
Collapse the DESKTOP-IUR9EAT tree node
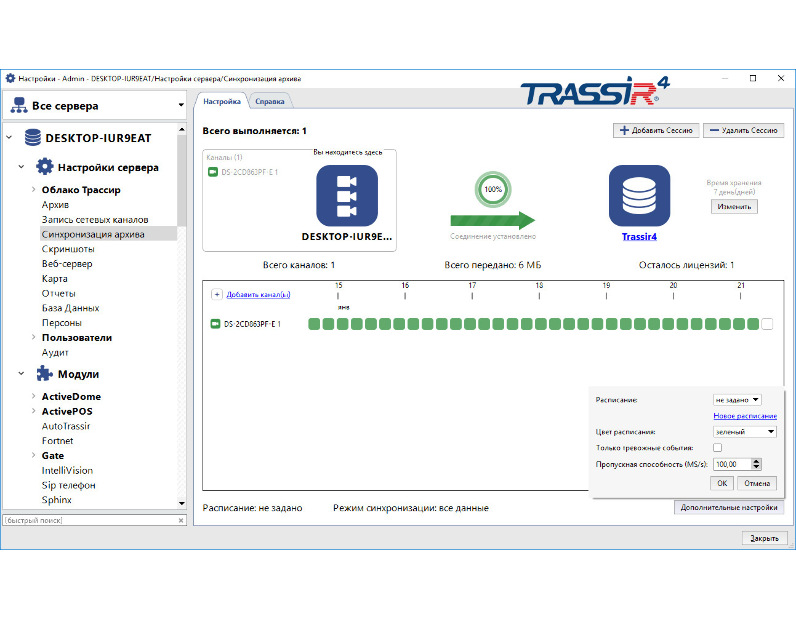(9, 138)
